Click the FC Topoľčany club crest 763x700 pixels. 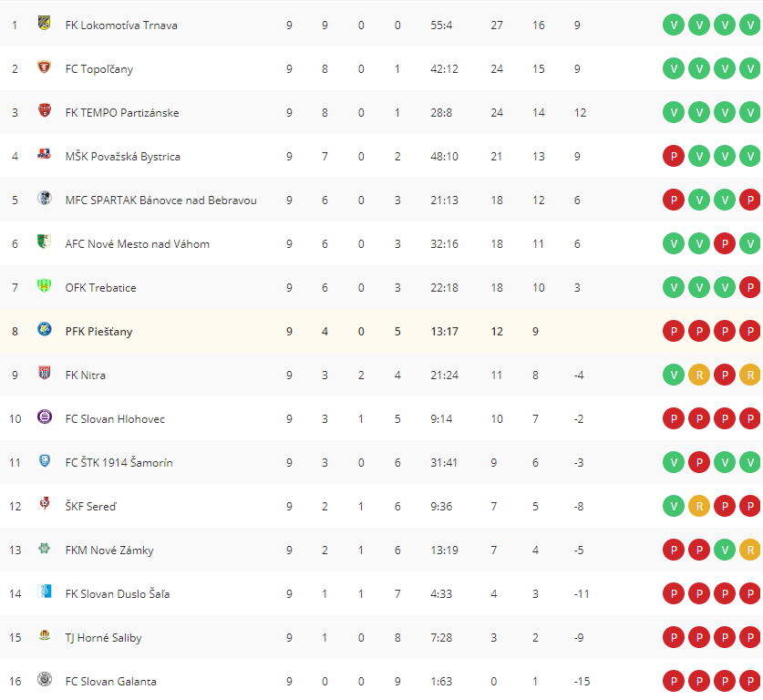[45, 67]
